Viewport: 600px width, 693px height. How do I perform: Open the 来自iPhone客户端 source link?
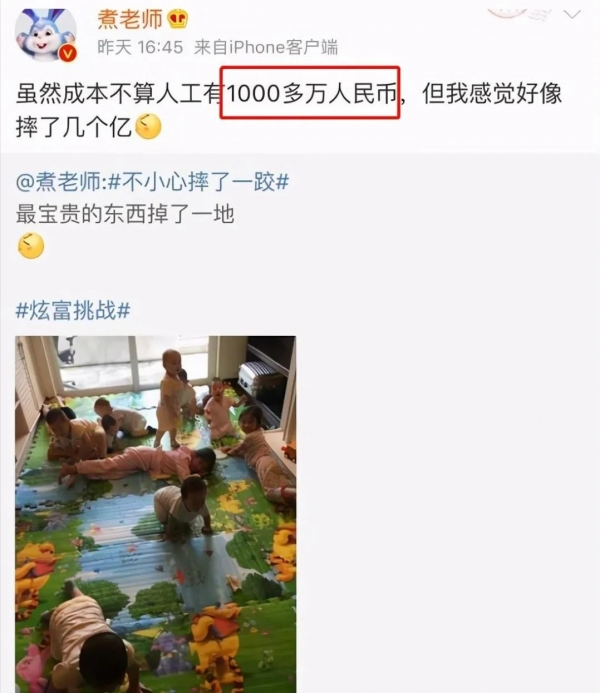tap(266, 47)
